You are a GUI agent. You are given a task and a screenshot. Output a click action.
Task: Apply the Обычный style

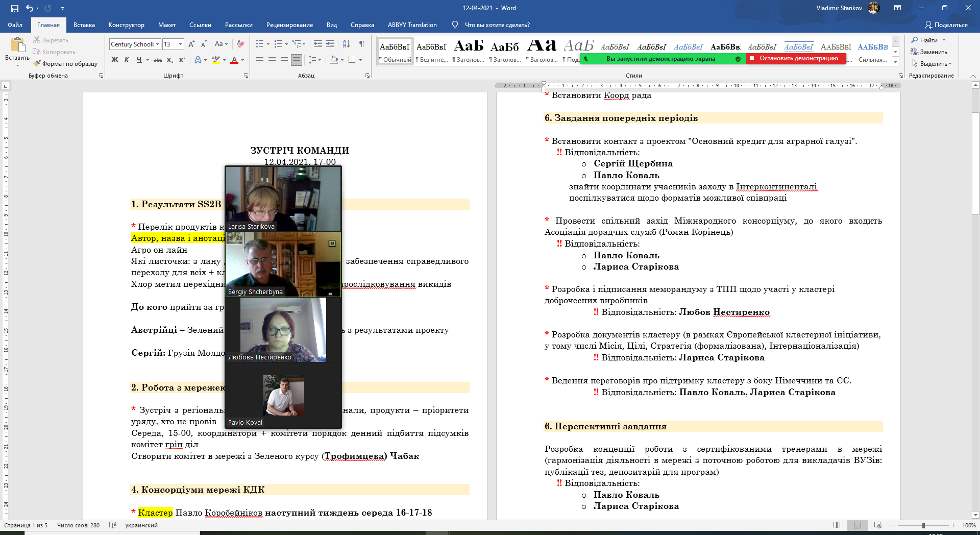click(395, 52)
